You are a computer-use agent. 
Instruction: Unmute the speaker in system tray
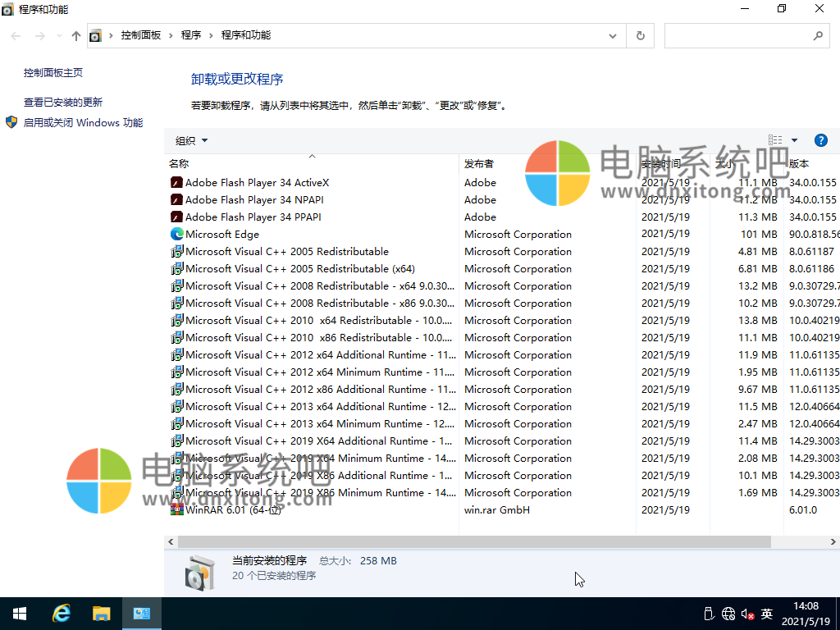[745, 613]
